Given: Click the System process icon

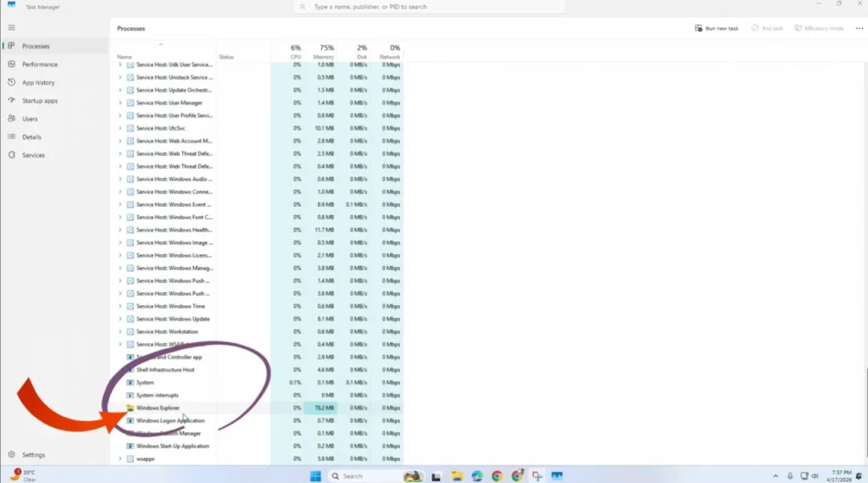Looking at the screenshot, I should point(130,382).
